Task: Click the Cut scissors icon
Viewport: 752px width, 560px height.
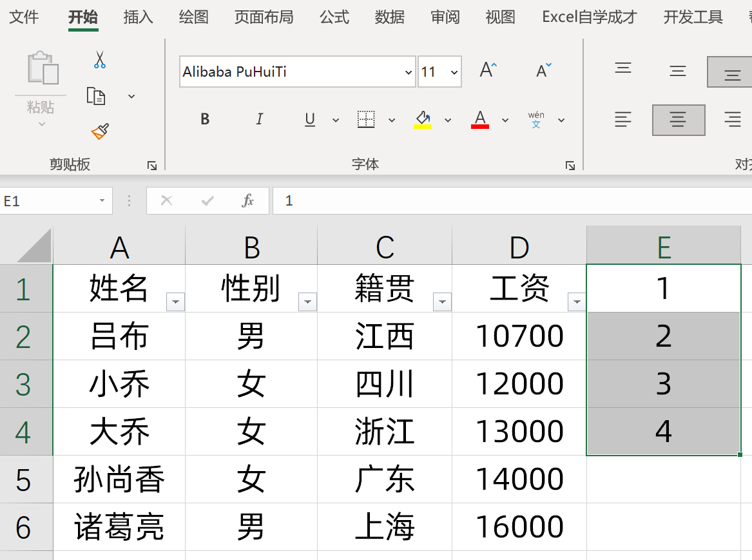Action: tap(100, 60)
